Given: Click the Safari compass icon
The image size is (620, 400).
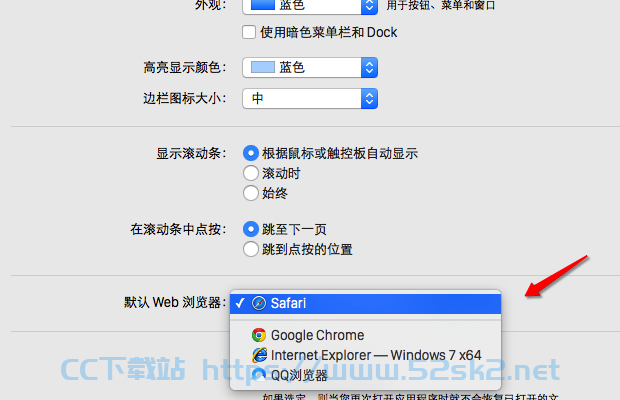Looking at the screenshot, I should point(259,304).
